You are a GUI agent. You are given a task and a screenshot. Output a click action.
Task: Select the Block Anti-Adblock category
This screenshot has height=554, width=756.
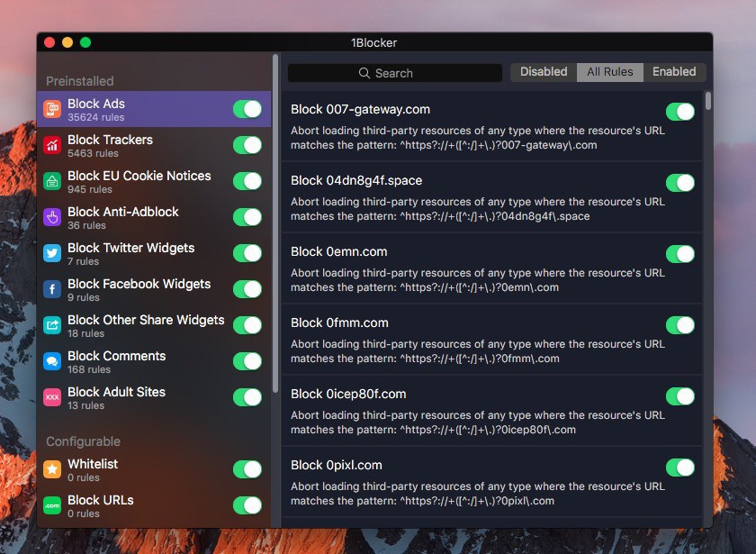154,217
